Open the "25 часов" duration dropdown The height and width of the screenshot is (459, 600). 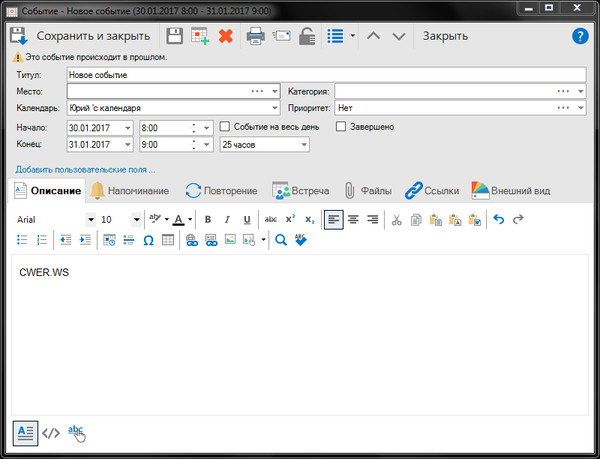(x=303, y=145)
